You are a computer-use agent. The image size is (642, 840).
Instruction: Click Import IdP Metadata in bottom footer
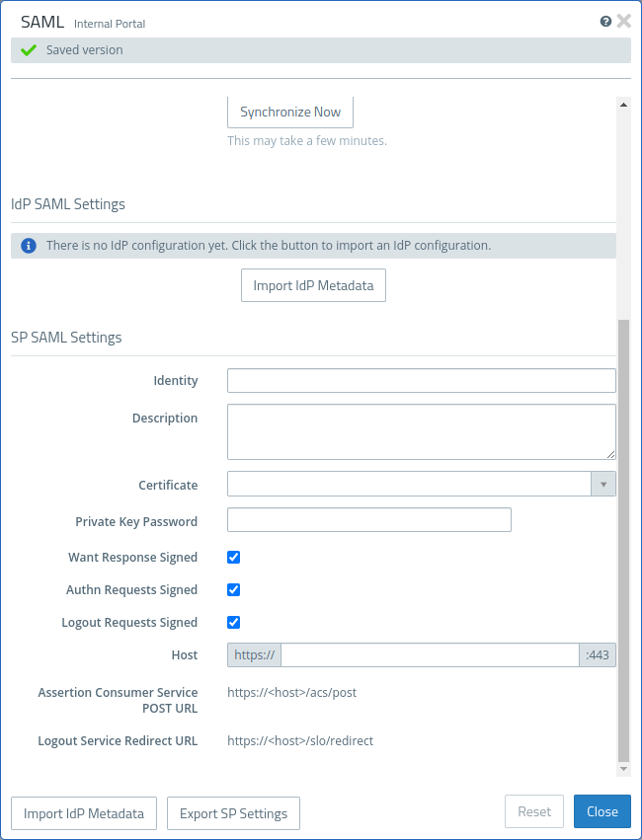[84, 813]
